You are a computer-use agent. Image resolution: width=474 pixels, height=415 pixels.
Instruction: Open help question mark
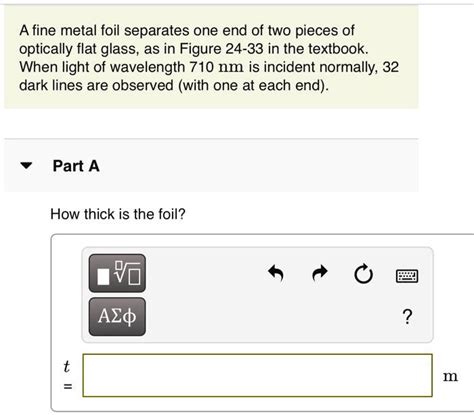(x=407, y=317)
